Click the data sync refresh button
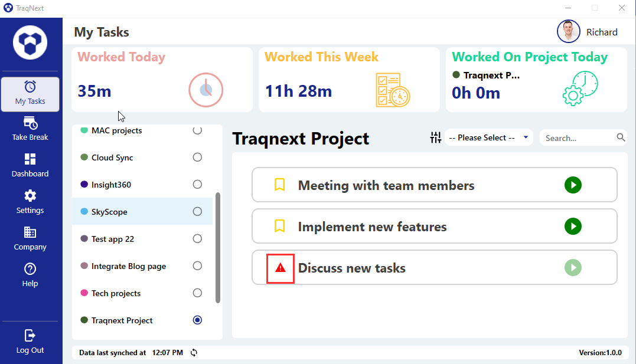 click(194, 352)
